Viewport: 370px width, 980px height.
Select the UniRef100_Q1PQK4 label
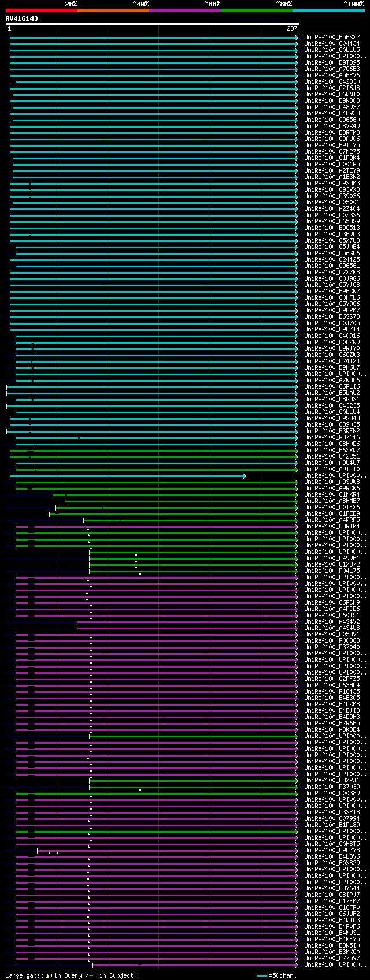coord(332,158)
